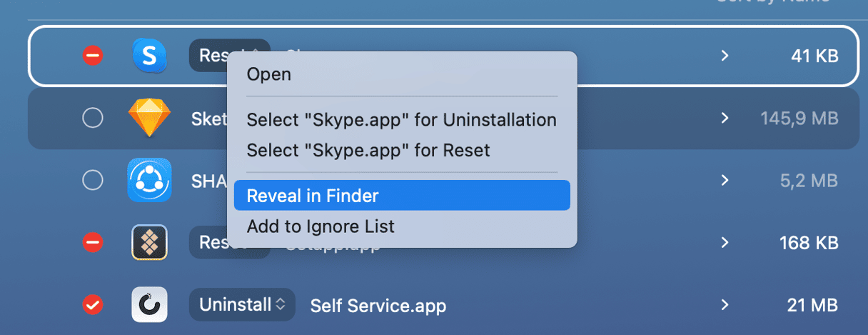Click the Self Service app icon

(x=150, y=305)
